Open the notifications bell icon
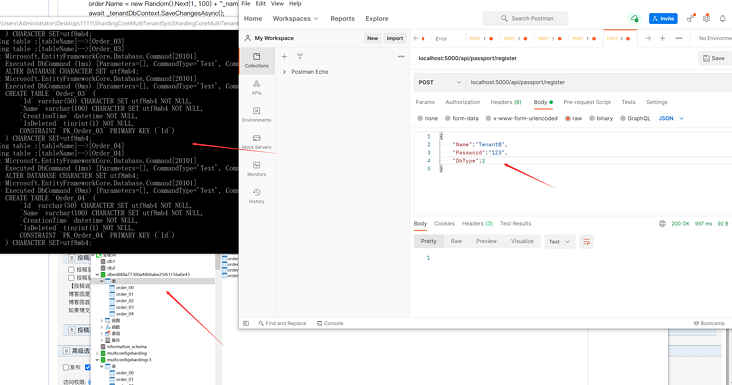The height and width of the screenshot is (385, 732). click(x=722, y=19)
